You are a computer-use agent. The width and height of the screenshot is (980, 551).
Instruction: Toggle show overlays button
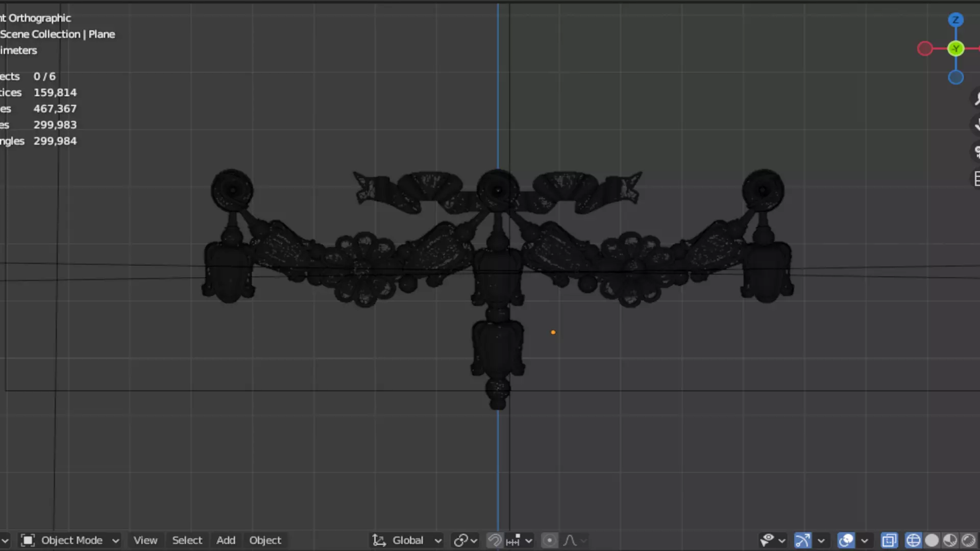point(846,540)
